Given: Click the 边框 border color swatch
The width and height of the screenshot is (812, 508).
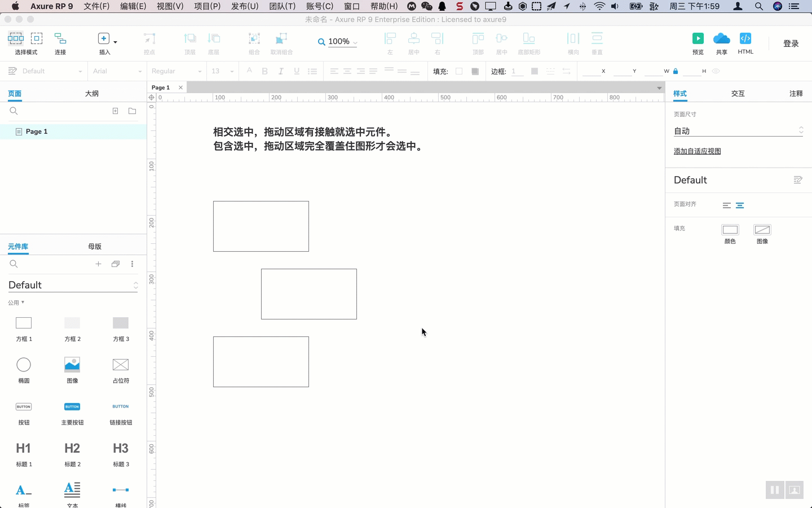Looking at the screenshot, I should point(535,71).
